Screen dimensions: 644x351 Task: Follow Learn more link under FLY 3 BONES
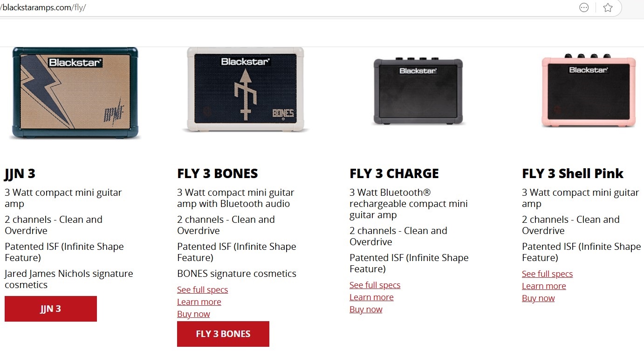(199, 302)
